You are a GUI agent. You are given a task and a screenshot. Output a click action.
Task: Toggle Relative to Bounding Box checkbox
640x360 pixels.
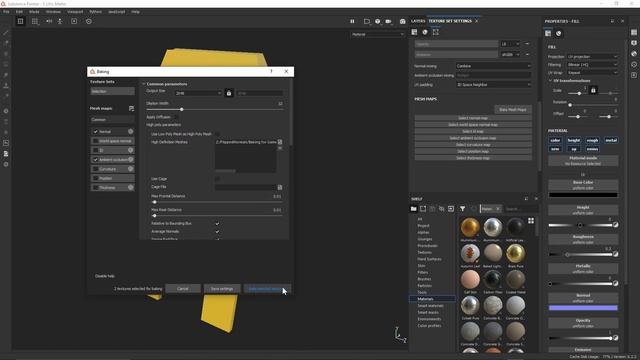coord(217,224)
